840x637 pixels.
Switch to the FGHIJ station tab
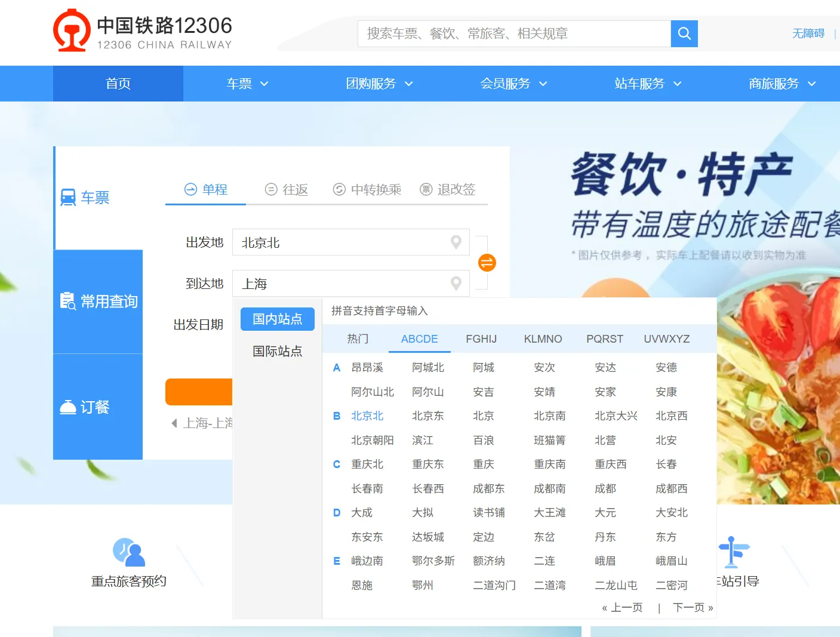pos(481,339)
